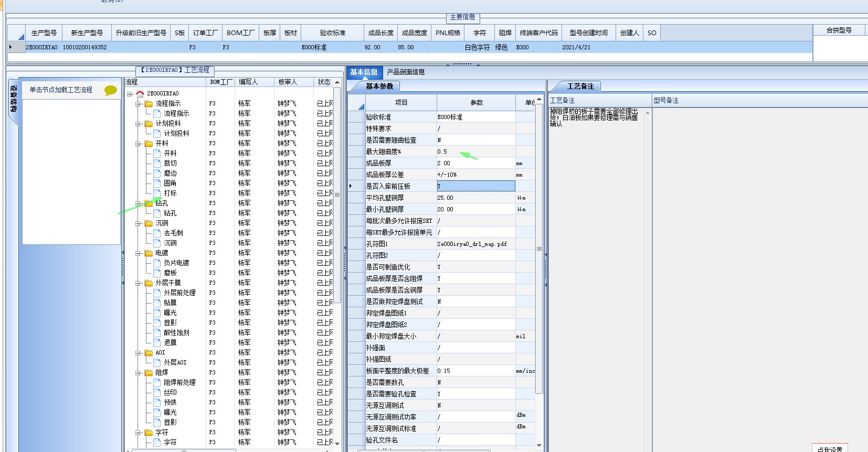Click the folder icon of 阻焊 node
Screen dimensions: 868x452
point(149,372)
